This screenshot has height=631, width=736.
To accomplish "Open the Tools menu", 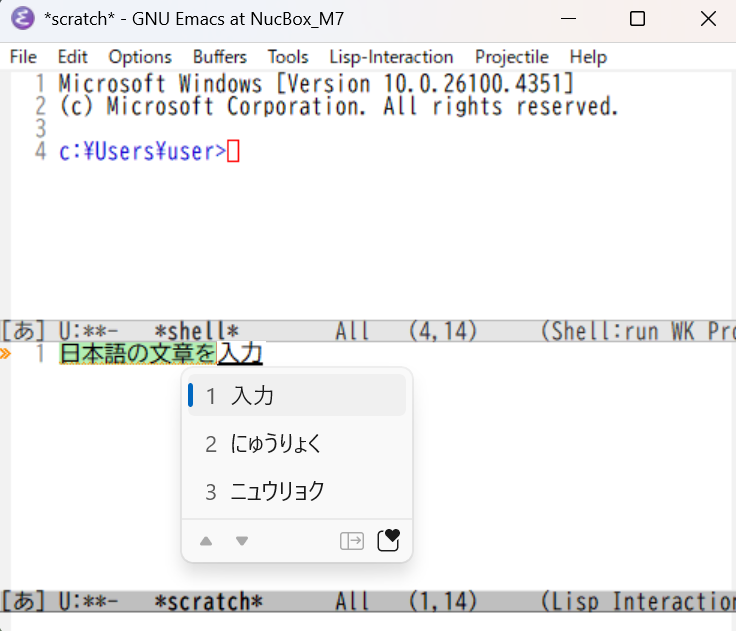I will pyautogui.click(x=288, y=57).
